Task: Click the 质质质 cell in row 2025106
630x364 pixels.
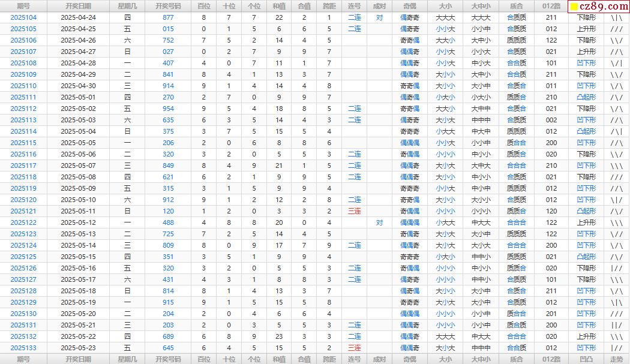Action: [516, 41]
